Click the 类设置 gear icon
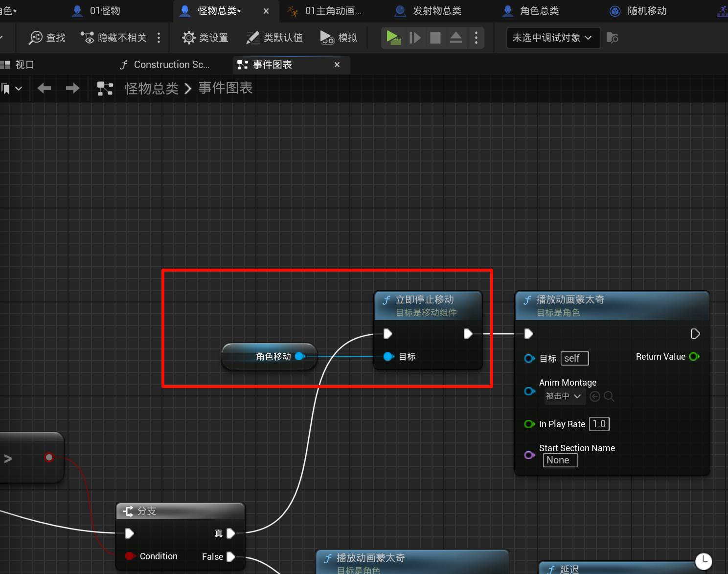 click(x=189, y=38)
